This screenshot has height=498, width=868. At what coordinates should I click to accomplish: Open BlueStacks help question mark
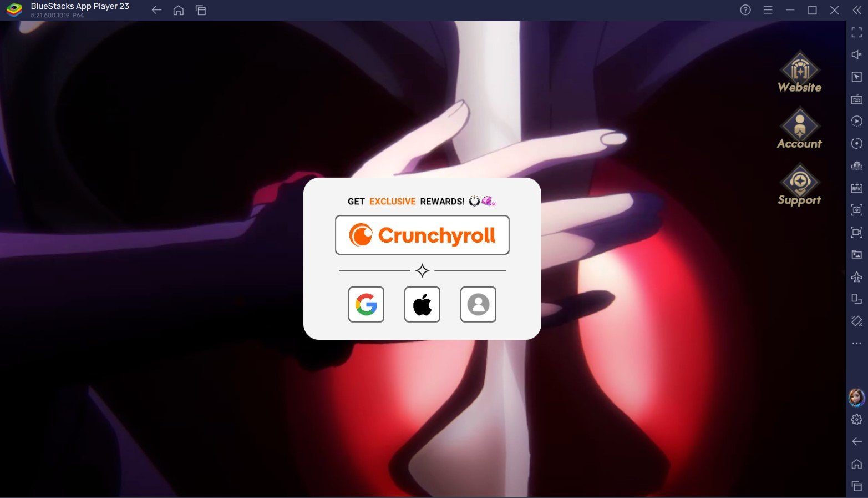click(745, 10)
